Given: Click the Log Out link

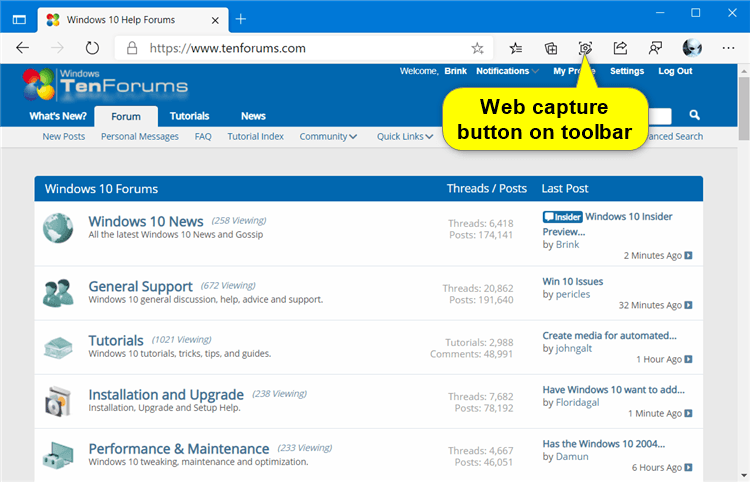Looking at the screenshot, I should tap(675, 71).
